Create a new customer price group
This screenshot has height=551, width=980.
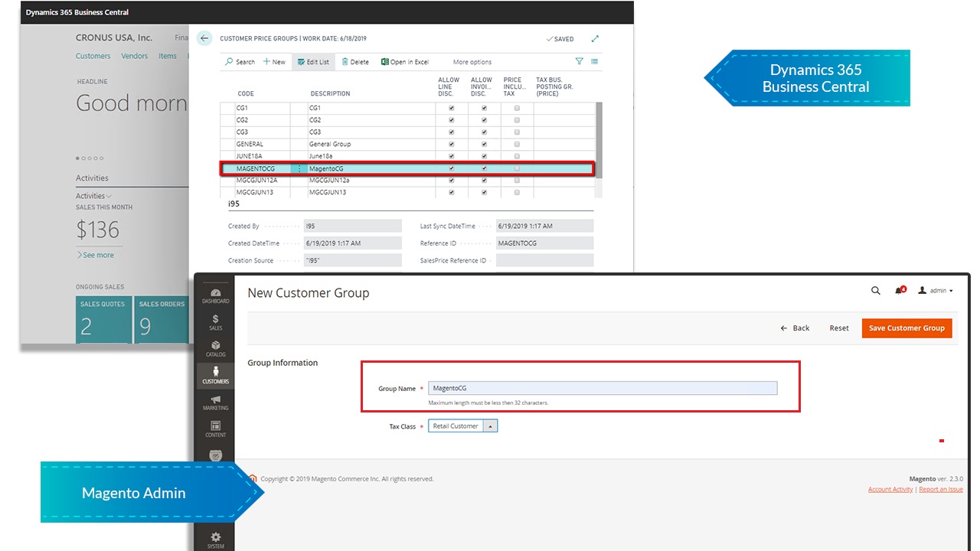[x=274, y=62]
